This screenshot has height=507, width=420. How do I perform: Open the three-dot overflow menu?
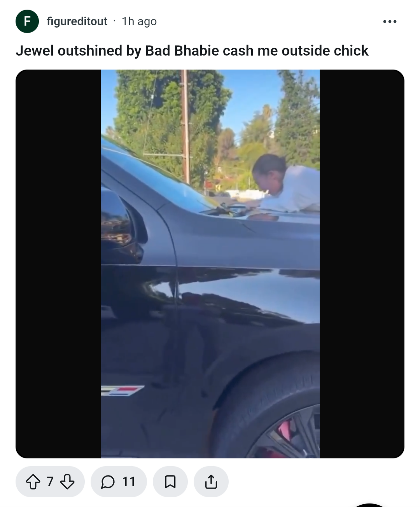(390, 21)
